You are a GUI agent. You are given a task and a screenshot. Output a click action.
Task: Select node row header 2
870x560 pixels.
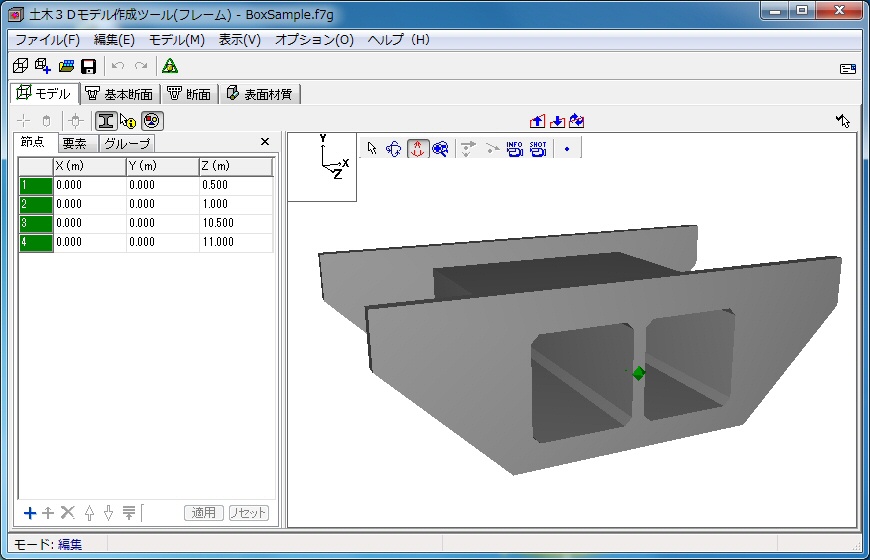point(36,204)
